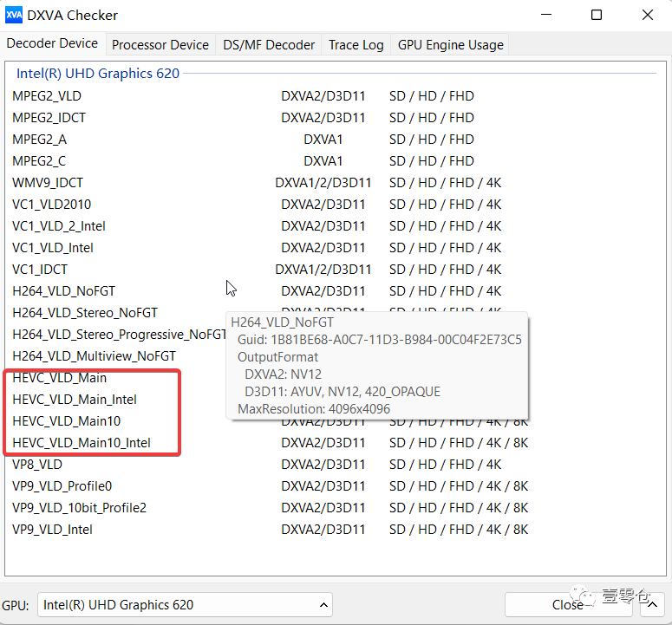Select the VC1_VLD2010 decoder row
The height and width of the screenshot is (625, 672).
point(52,205)
